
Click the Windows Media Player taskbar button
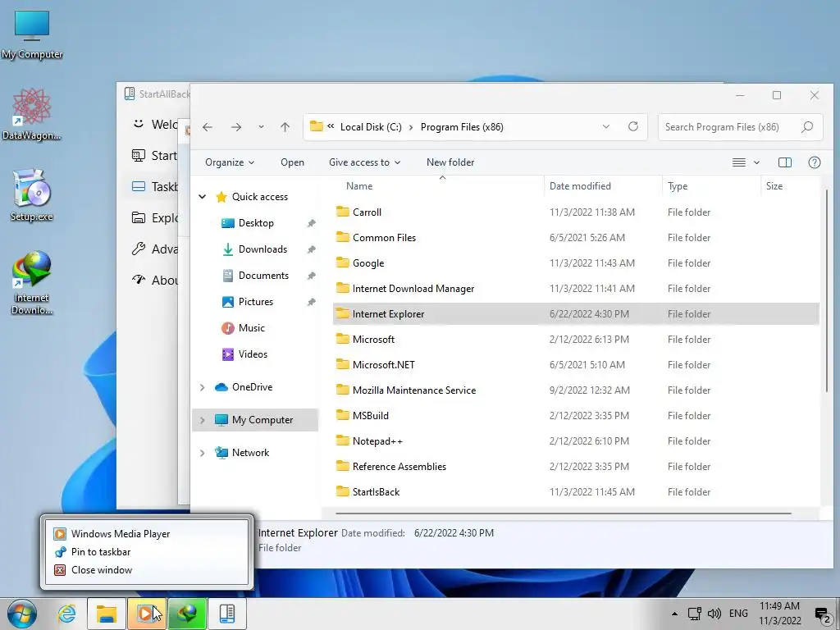click(147, 614)
